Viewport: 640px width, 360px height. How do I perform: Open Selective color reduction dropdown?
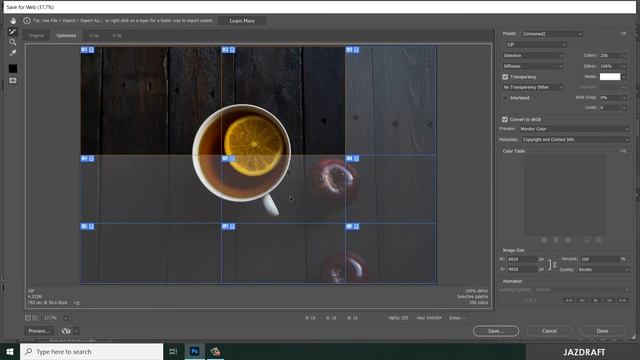click(533, 56)
